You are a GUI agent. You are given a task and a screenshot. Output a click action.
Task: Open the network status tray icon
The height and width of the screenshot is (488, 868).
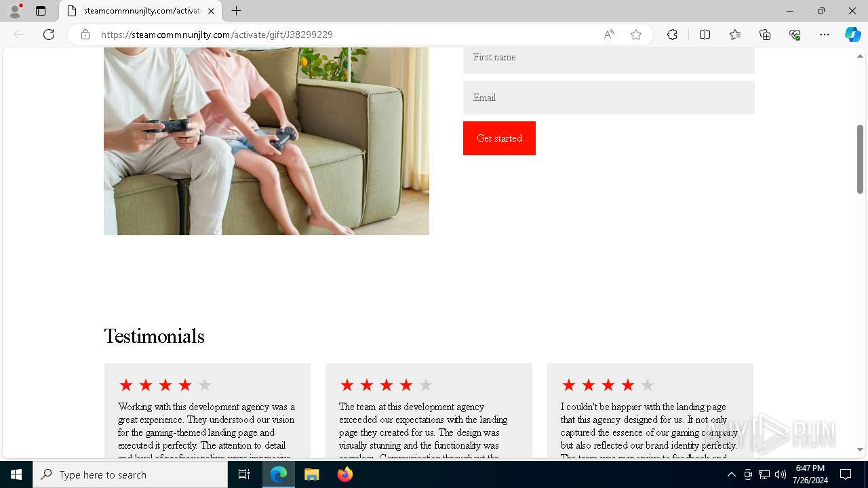click(x=764, y=474)
